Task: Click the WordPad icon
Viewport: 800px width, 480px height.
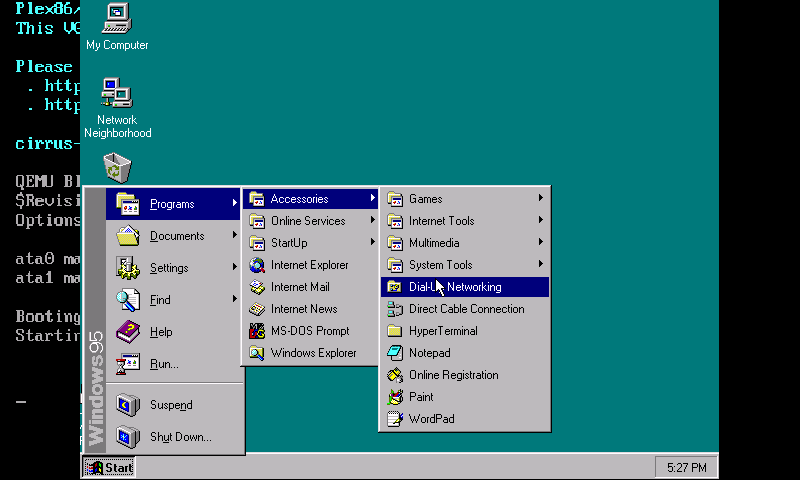Action: click(x=394, y=418)
